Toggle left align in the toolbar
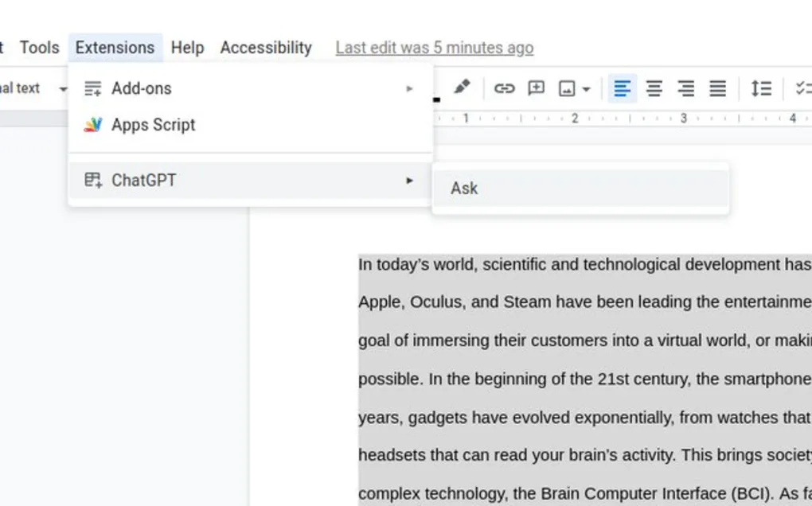This screenshot has height=506, width=812. click(x=622, y=88)
